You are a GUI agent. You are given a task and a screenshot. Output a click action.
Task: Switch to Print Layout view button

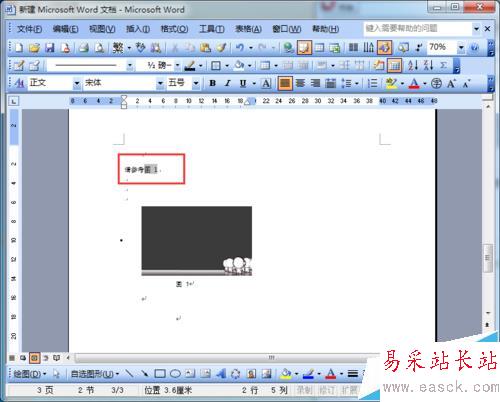[x=34, y=358]
